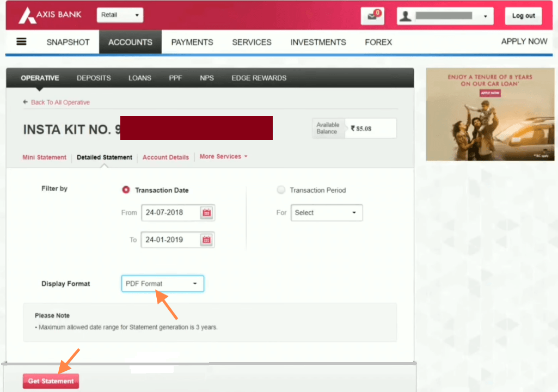
Task: Switch to the INVESTMENTS tab
Action: (318, 42)
